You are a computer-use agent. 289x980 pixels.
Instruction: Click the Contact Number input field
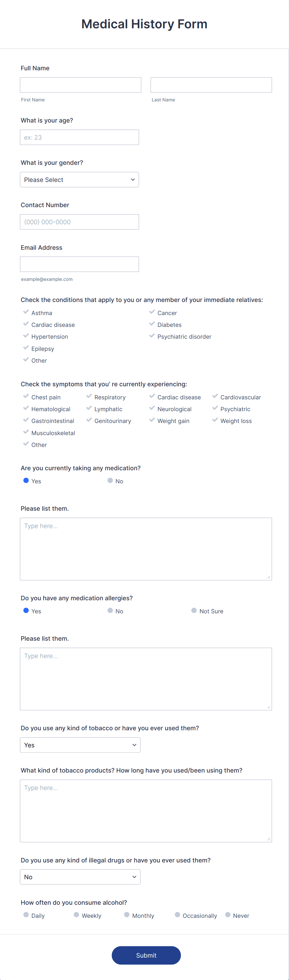(79, 222)
